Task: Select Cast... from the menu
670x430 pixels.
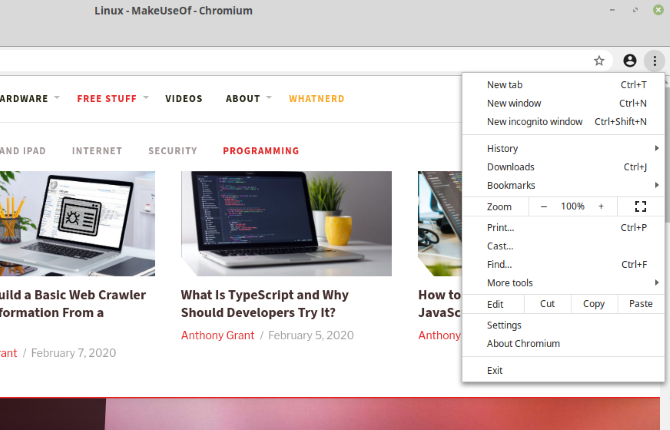Action: (563, 246)
